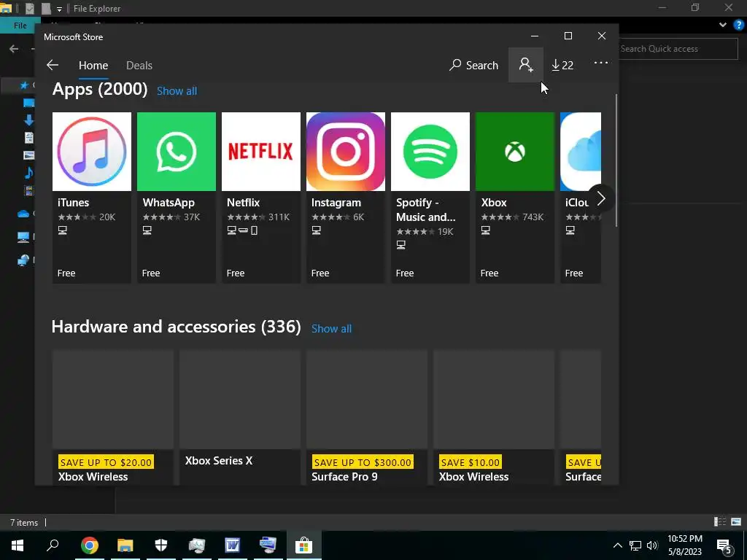Select the Xbox Series X product card
Screen dimensions: 747x560
(240, 418)
